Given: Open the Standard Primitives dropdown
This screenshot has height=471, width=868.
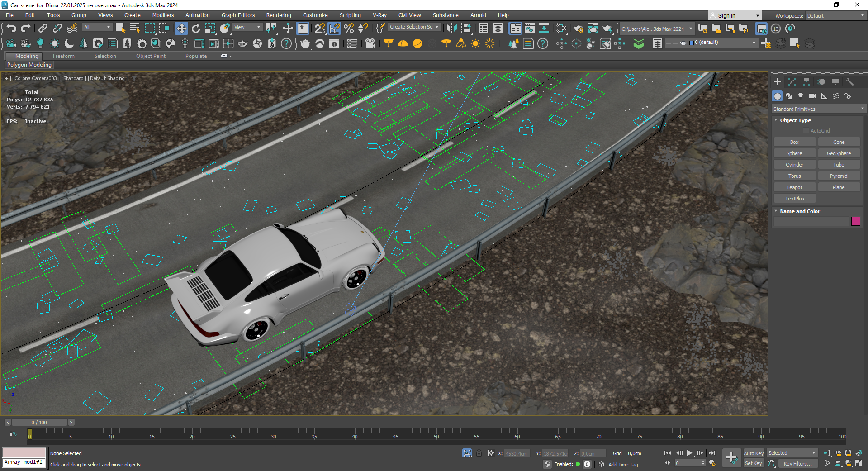Looking at the screenshot, I should click(818, 109).
